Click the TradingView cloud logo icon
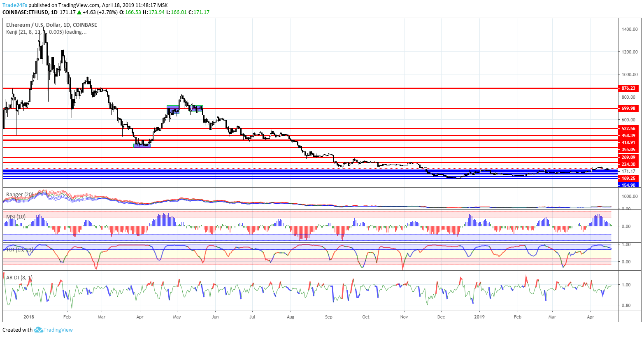The width and height of the screenshot is (644, 337). 38,330
